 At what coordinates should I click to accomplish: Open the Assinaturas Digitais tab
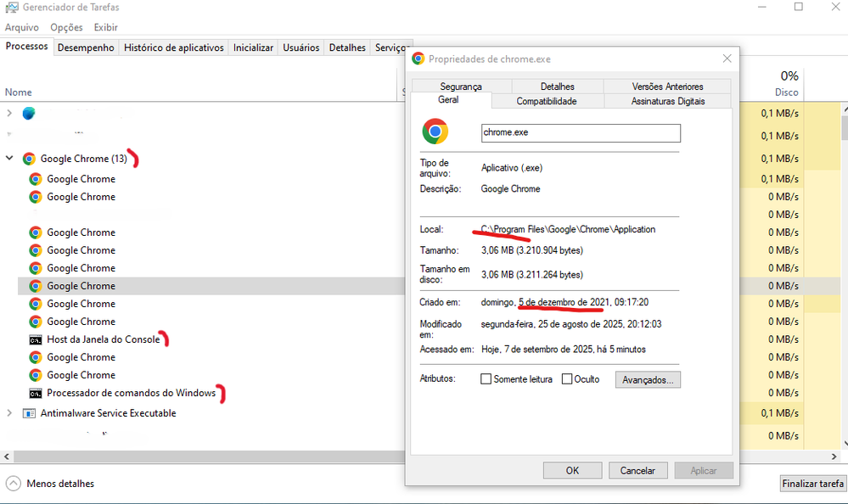[668, 101]
